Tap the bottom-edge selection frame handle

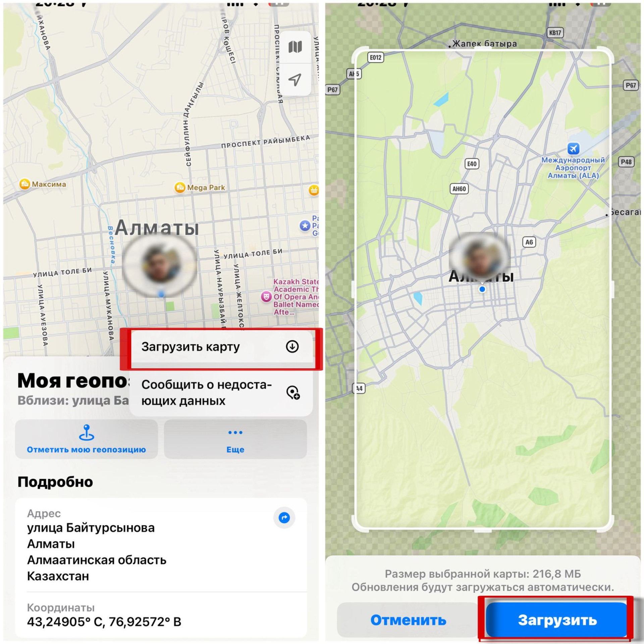click(483, 530)
